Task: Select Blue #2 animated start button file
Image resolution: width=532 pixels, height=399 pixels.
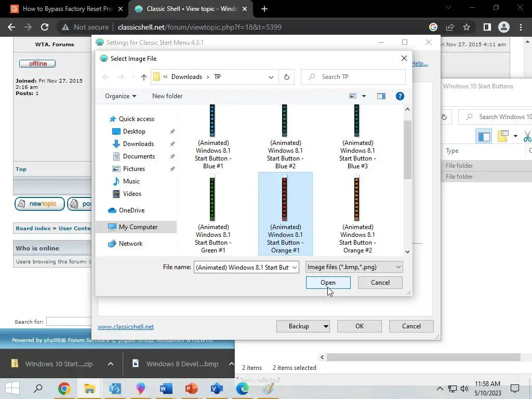Action: pyautogui.click(x=285, y=137)
